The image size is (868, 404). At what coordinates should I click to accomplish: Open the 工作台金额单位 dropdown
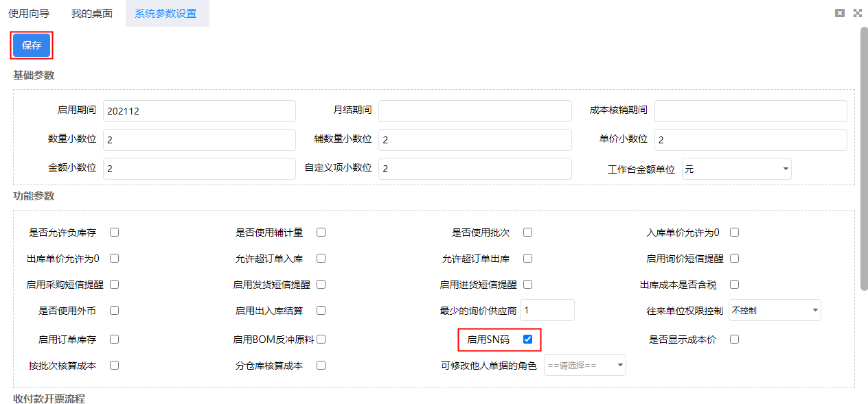point(736,169)
